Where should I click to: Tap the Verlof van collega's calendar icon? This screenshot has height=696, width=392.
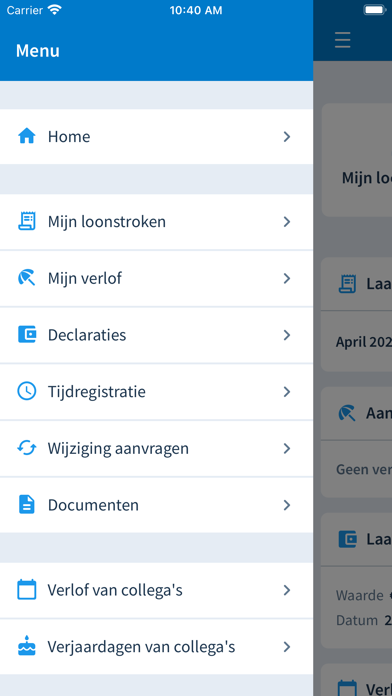coord(27,590)
